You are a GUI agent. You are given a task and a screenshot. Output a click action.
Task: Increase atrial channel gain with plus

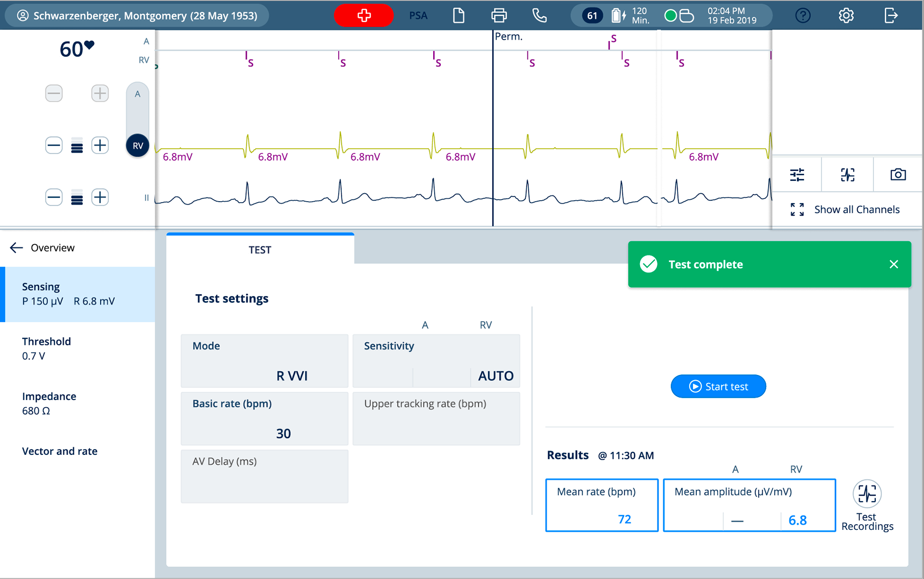point(100,93)
